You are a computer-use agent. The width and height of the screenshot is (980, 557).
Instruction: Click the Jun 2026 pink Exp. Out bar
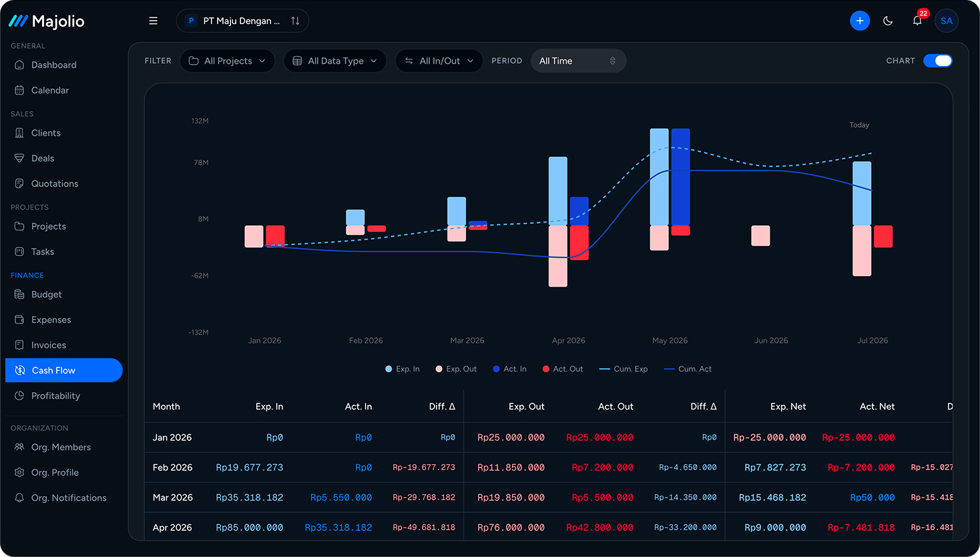760,236
